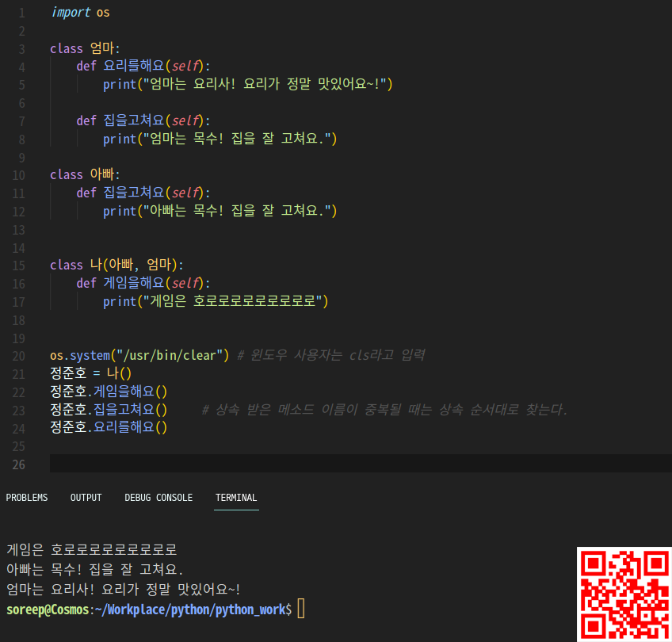The height and width of the screenshot is (642, 672).
Task: Click print "게임은 호로로" statement on line 17
Action: click(216, 301)
